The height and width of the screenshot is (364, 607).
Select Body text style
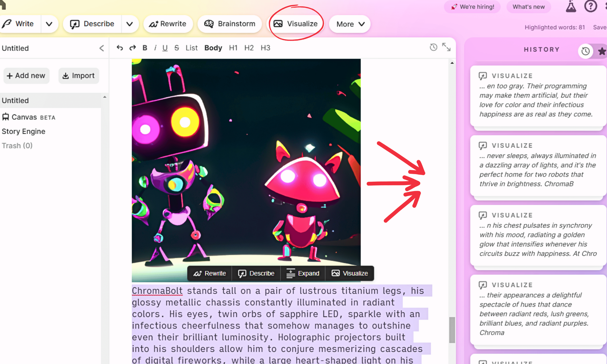tap(213, 48)
